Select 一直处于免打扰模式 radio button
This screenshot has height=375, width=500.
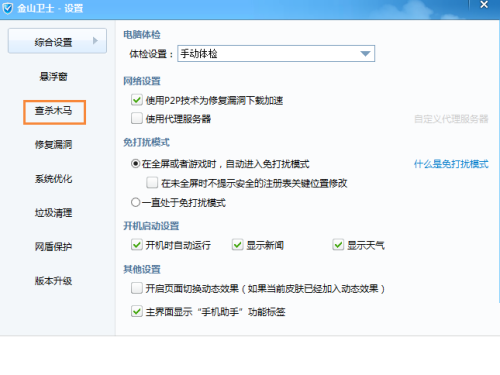(135, 202)
